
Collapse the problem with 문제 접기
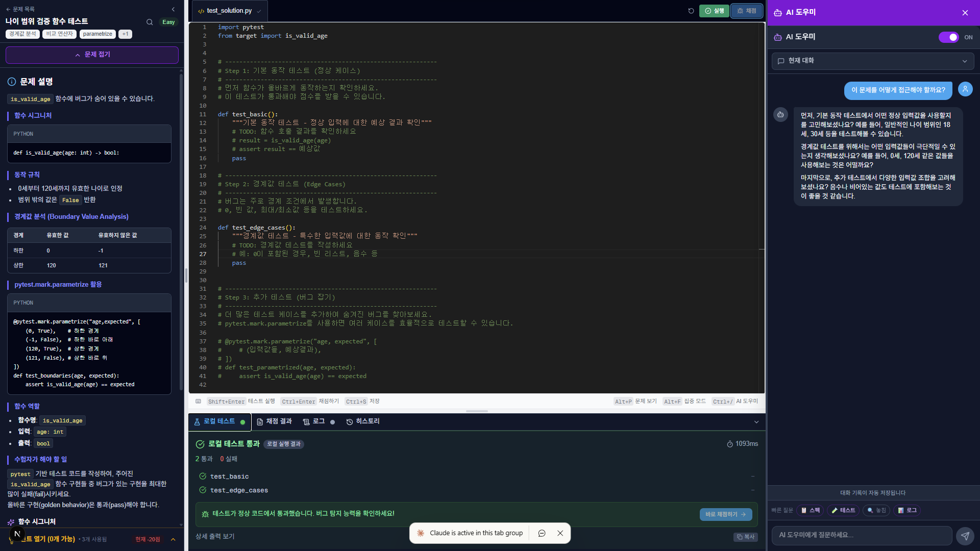92,55
